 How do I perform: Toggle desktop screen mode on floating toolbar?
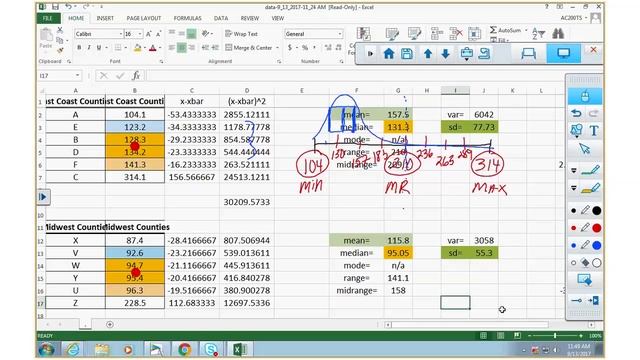pyautogui.click(x=564, y=53)
